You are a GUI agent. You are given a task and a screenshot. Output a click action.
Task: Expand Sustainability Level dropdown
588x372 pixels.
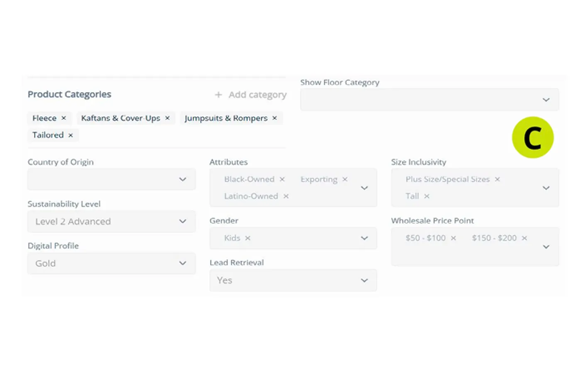[x=111, y=221]
